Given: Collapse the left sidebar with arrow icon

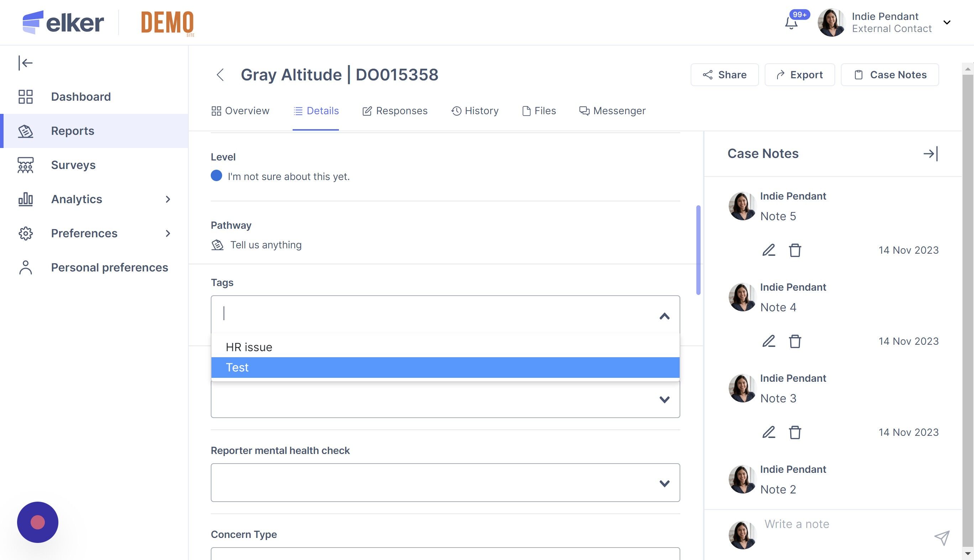Looking at the screenshot, I should tap(25, 63).
